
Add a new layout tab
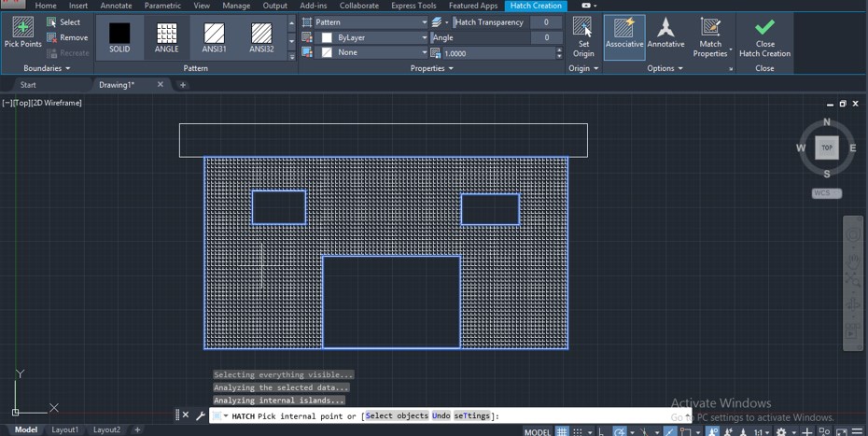coord(137,429)
